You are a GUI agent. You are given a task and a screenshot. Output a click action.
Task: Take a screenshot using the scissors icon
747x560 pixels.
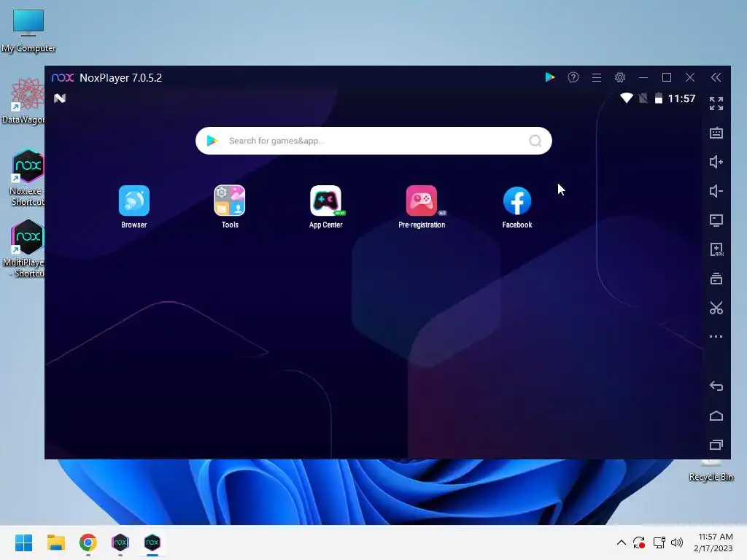tap(716, 308)
